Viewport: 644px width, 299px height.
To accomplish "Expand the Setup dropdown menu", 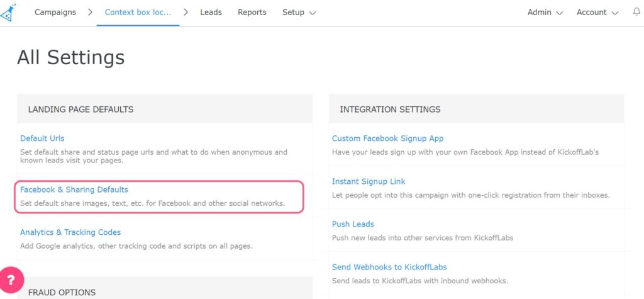I will click(x=299, y=13).
